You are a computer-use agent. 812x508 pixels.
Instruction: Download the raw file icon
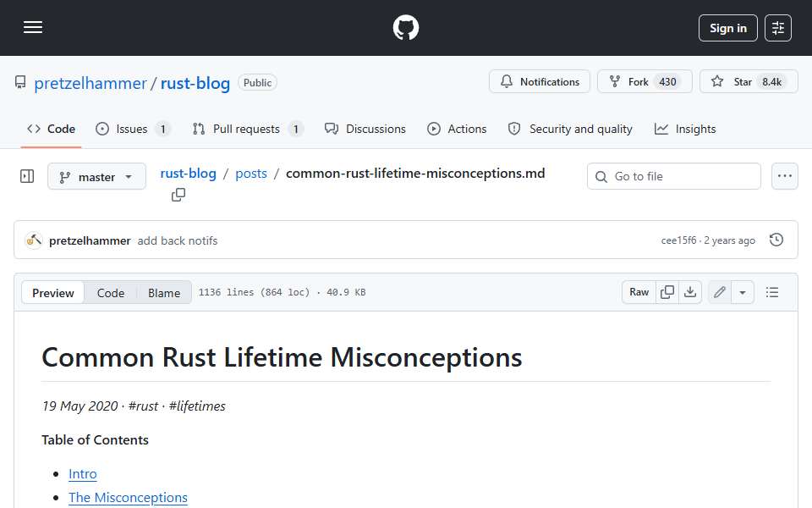pyautogui.click(x=690, y=292)
